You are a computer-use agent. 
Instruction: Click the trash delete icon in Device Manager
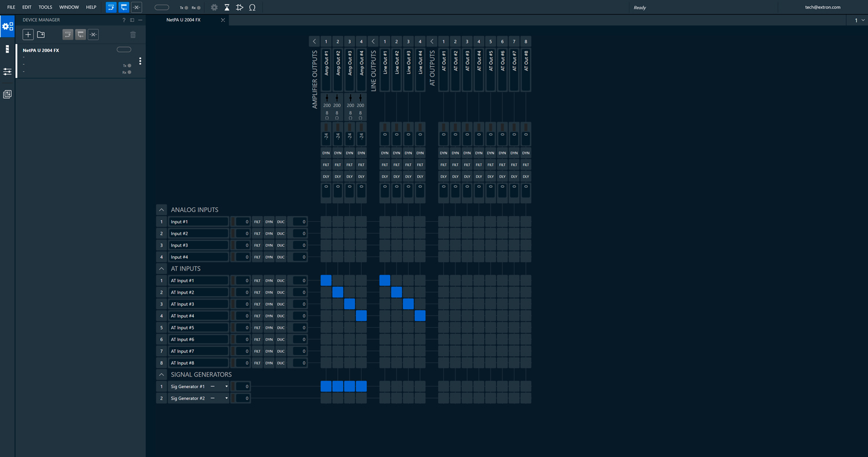(133, 35)
